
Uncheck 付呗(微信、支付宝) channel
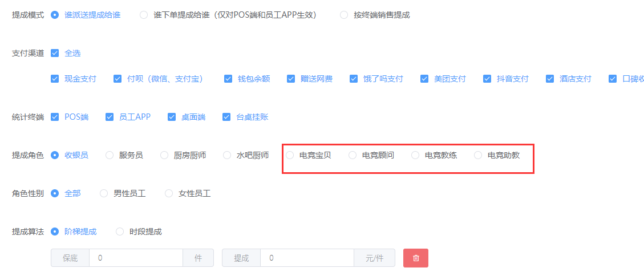pos(118,79)
